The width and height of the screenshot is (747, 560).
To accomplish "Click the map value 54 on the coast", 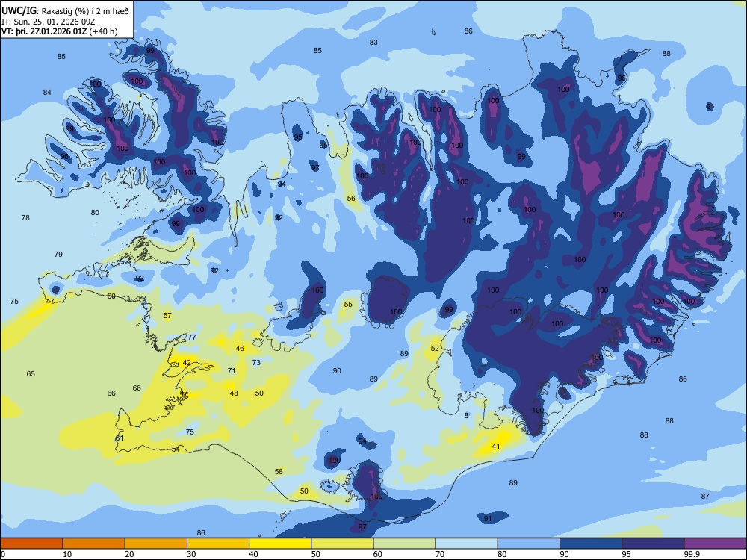I will [176, 449].
